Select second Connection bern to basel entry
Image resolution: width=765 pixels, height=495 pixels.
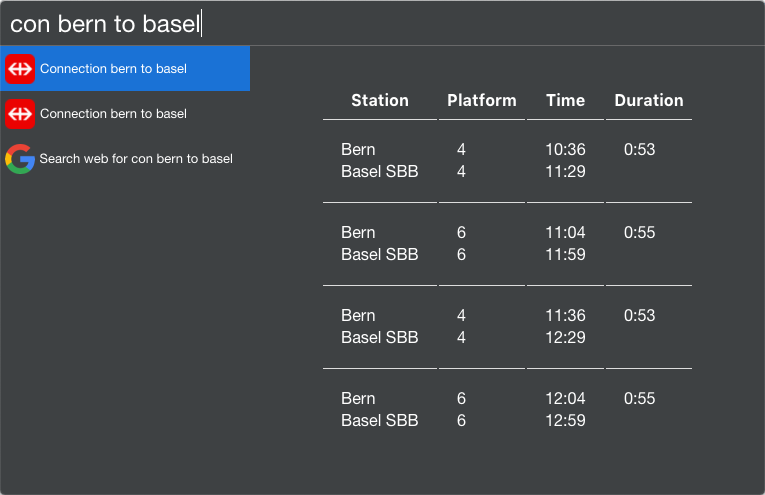113,114
